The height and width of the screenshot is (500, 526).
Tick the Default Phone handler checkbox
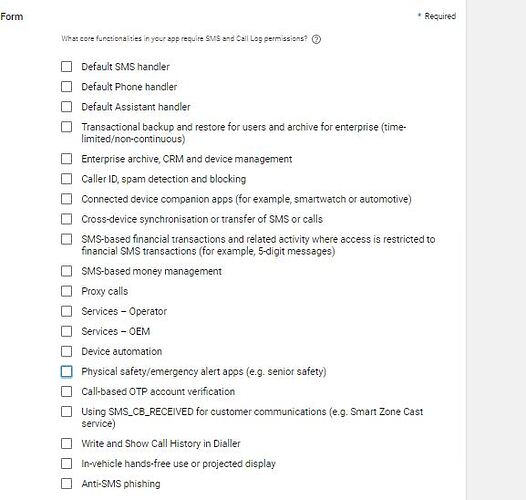66,87
